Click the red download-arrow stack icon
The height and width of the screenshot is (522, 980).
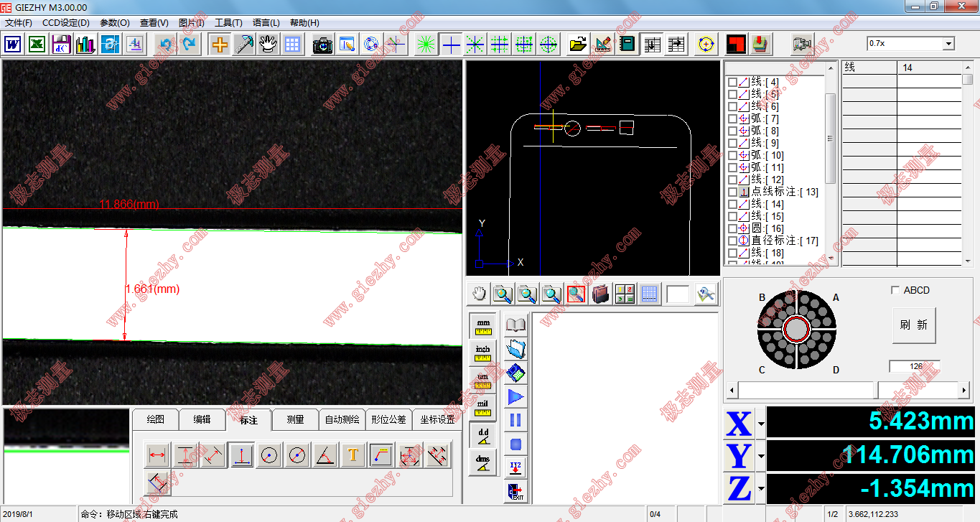tap(761, 45)
